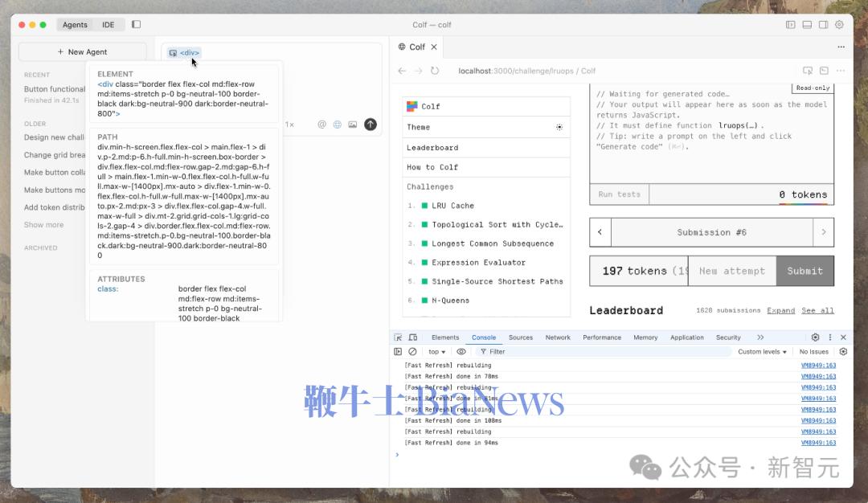Switch to the Network tab in DevTools
This screenshot has width=868, height=503.
tap(558, 337)
